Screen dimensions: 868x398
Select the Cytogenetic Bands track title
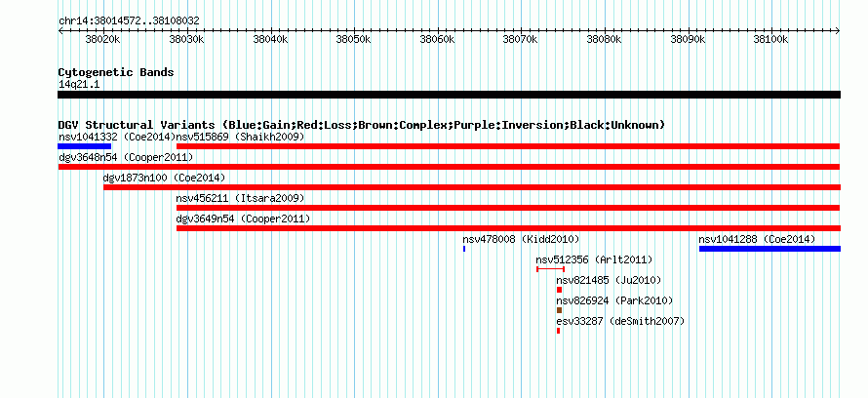[x=116, y=72]
